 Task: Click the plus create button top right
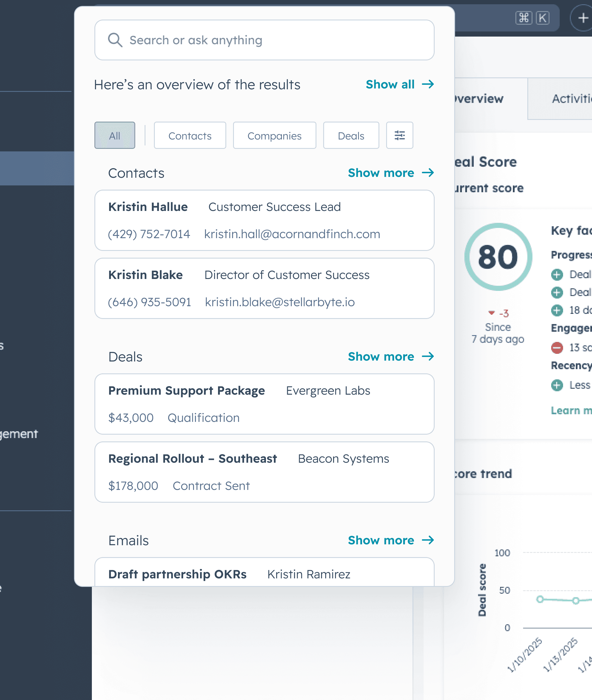point(583,18)
